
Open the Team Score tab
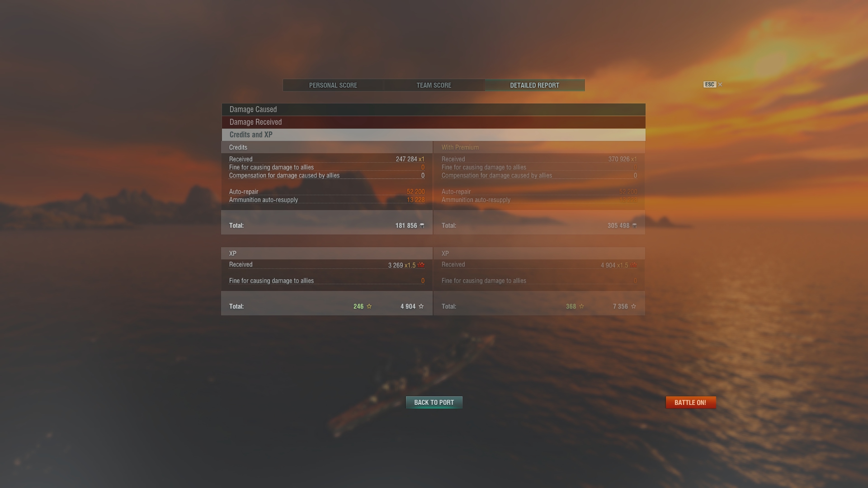[x=434, y=85]
